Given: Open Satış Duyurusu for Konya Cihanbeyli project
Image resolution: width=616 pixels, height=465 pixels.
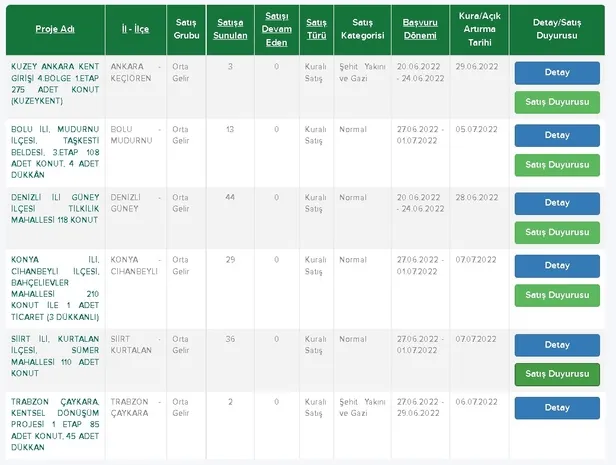Looking at the screenshot, I should pos(557,295).
